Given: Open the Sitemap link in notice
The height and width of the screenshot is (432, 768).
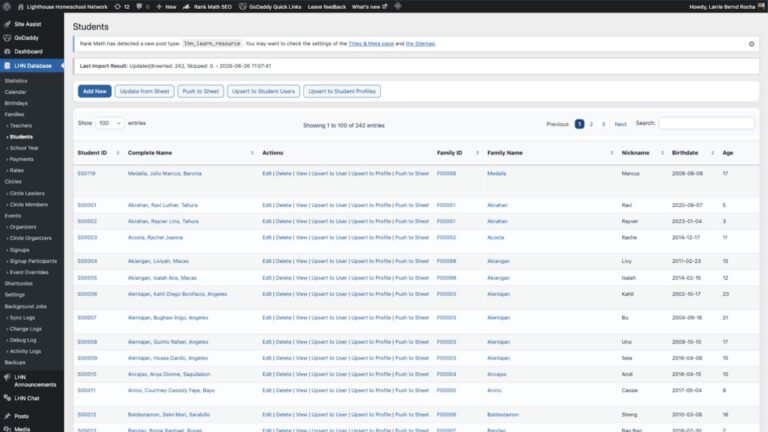Looking at the screenshot, I should [x=420, y=44].
